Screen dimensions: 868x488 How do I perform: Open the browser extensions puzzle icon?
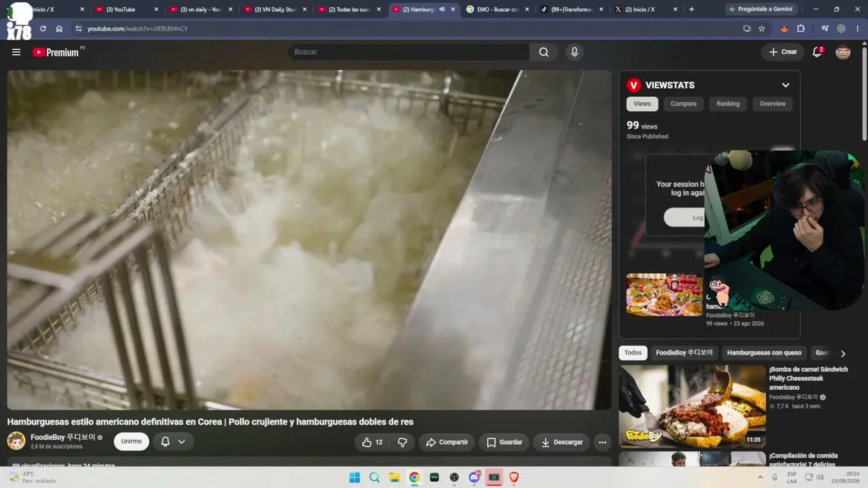click(x=801, y=28)
